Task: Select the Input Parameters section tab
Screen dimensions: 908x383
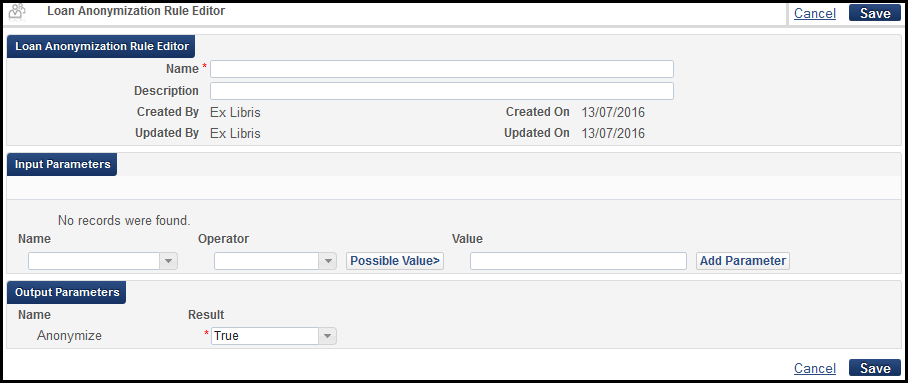Action: pyautogui.click(x=62, y=165)
